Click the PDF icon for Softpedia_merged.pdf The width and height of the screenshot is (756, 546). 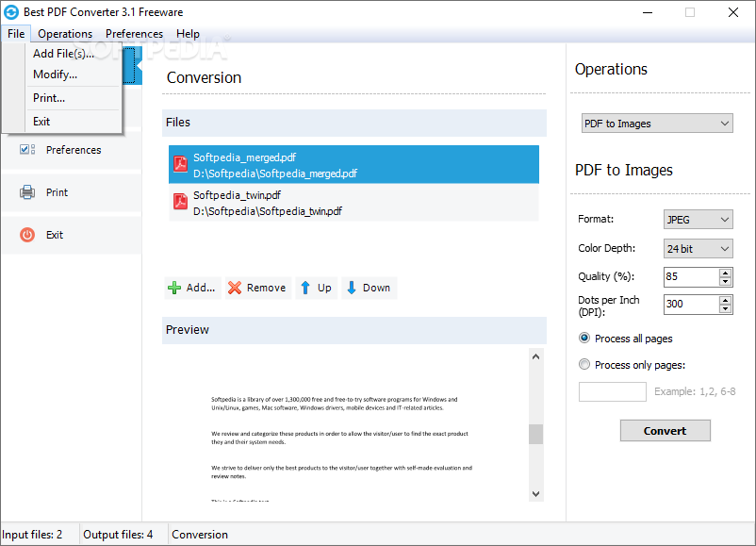coord(180,164)
